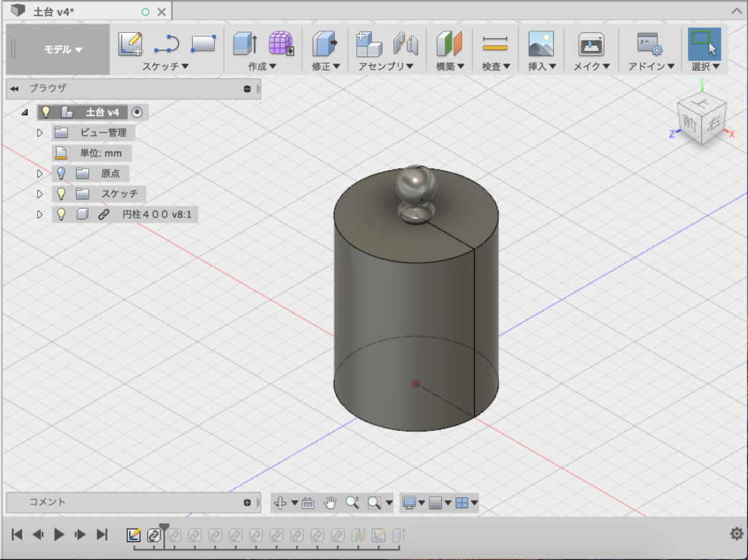Select the Pan hand tool
Screen dimensions: 748x560
point(329,502)
